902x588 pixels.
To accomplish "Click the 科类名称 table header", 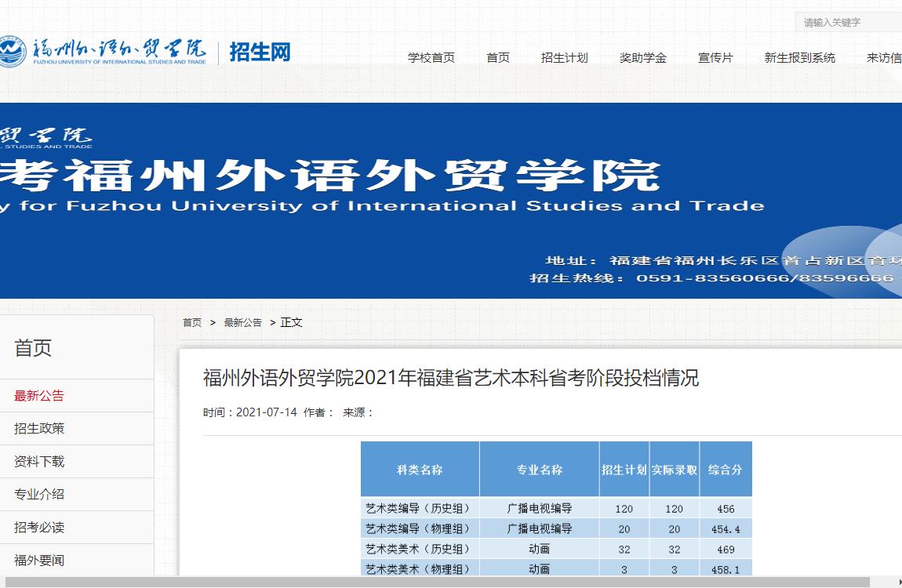I will 420,470.
